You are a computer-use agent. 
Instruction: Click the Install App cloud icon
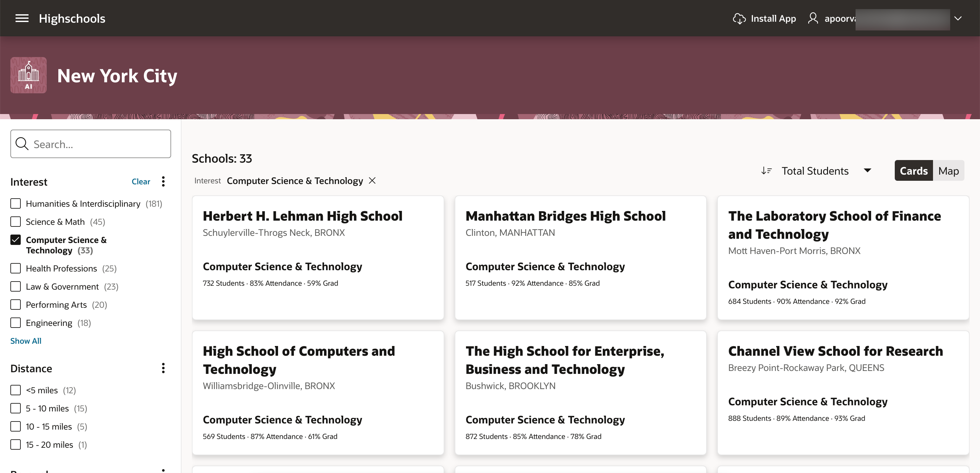(x=739, y=18)
